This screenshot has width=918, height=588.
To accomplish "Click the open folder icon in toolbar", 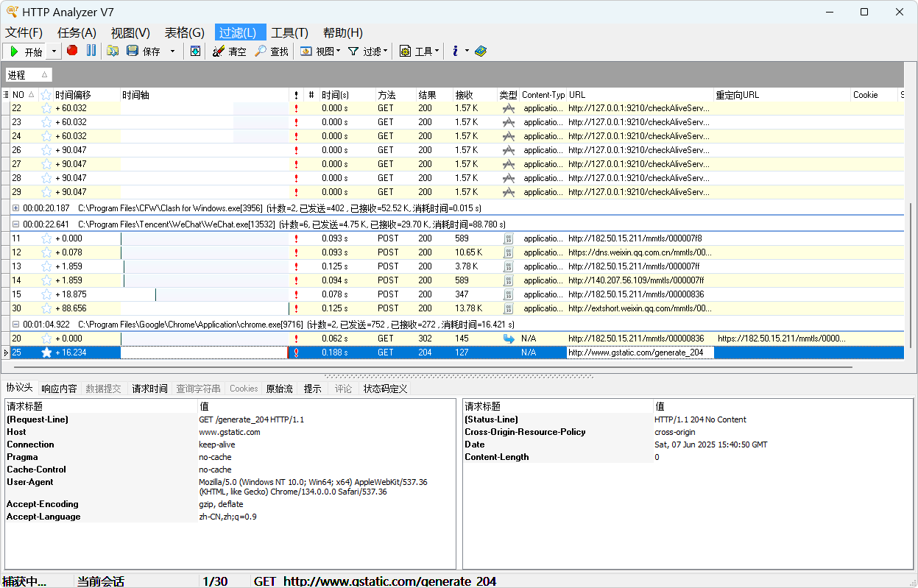I will (113, 52).
